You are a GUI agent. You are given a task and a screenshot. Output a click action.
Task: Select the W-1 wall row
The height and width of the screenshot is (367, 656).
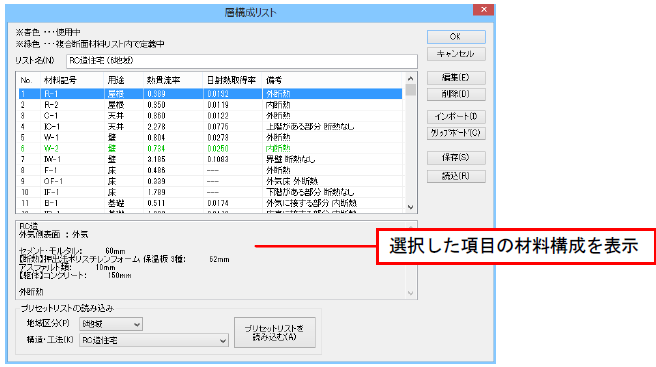tap(210, 137)
